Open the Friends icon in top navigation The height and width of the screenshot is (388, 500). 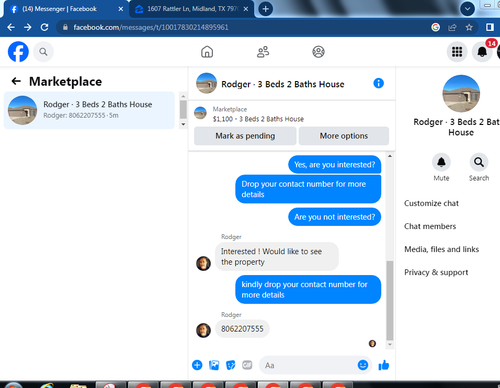click(263, 52)
